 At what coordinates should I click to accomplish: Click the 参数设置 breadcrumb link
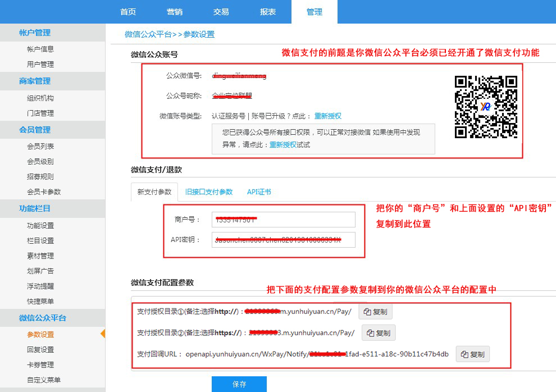199,34
